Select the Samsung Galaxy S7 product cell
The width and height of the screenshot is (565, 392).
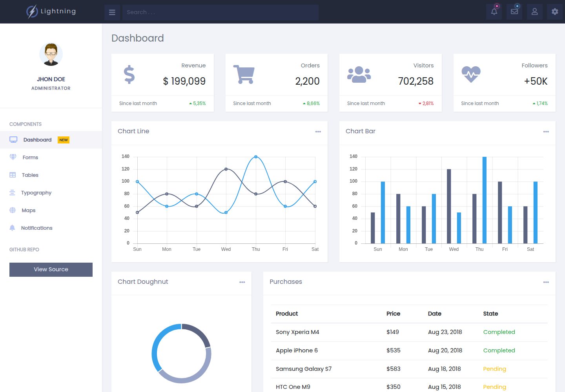(304, 369)
